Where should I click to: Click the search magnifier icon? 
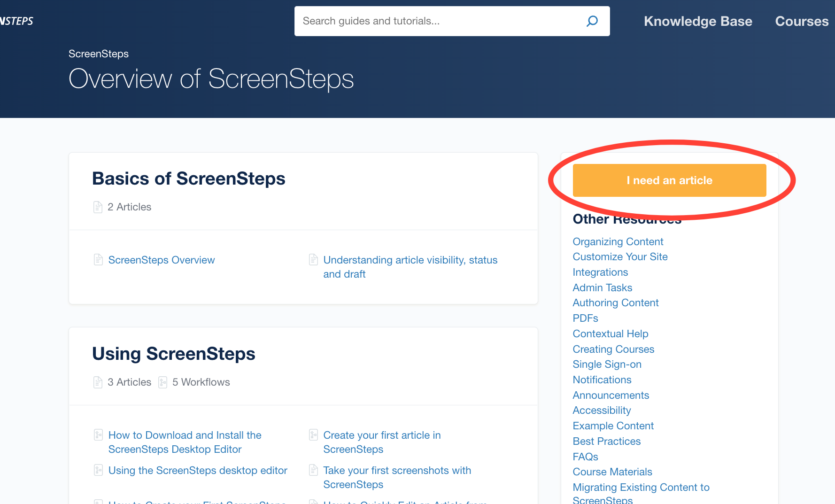pyautogui.click(x=592, y=21)
